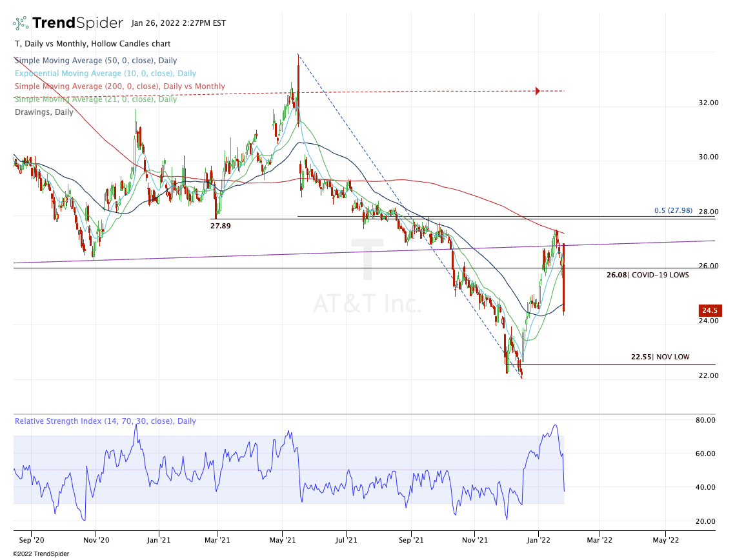Click the 26.00 price axis label
Image resolution: width=735 pixels, height=560 pixels.
pyautogui.click(x=709, y=266)
